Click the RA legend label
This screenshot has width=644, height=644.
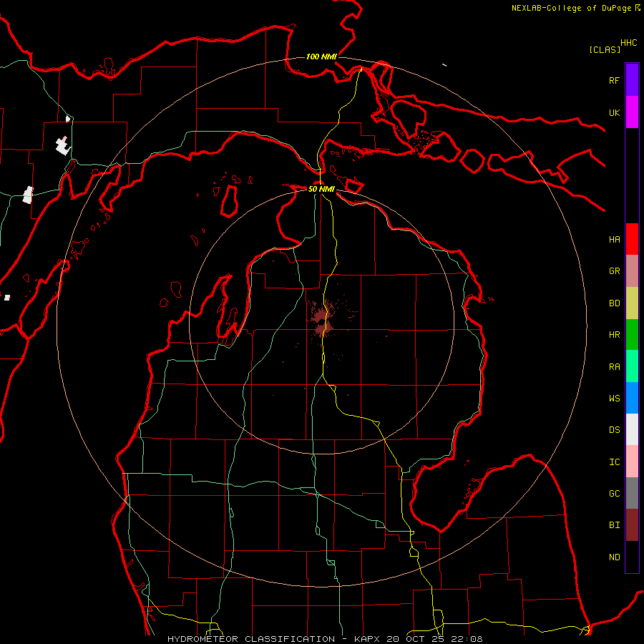pos(614,366)
